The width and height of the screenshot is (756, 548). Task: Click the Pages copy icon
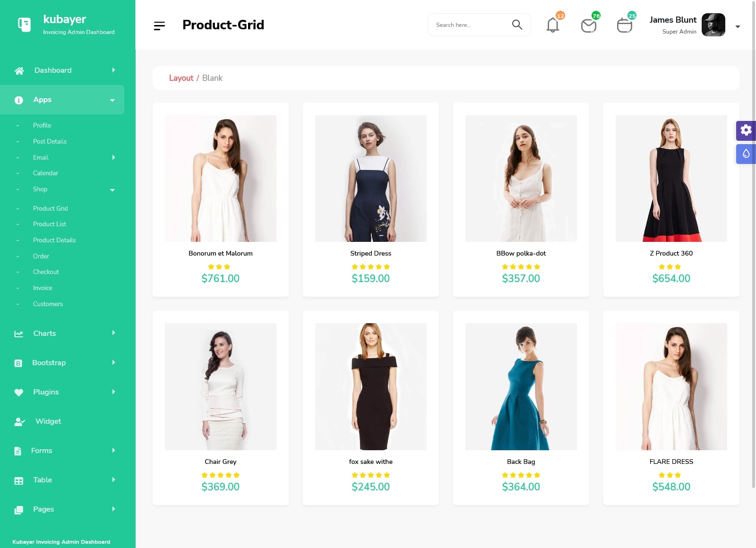[19, 510]
